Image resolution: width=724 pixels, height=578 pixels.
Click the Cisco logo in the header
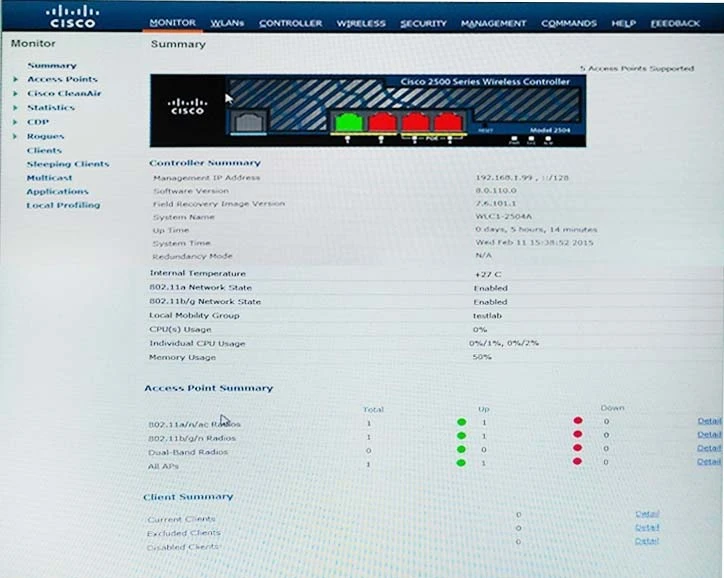click(72, 17)
